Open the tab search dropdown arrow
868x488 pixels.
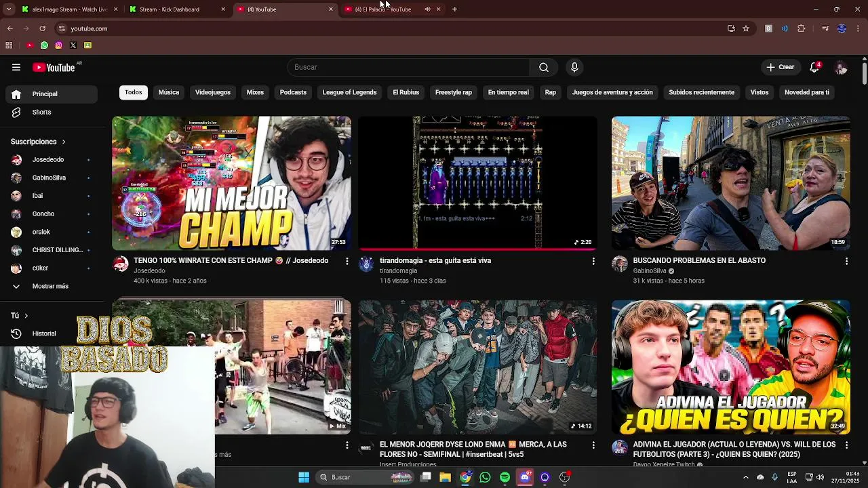[x=8, y=9]
